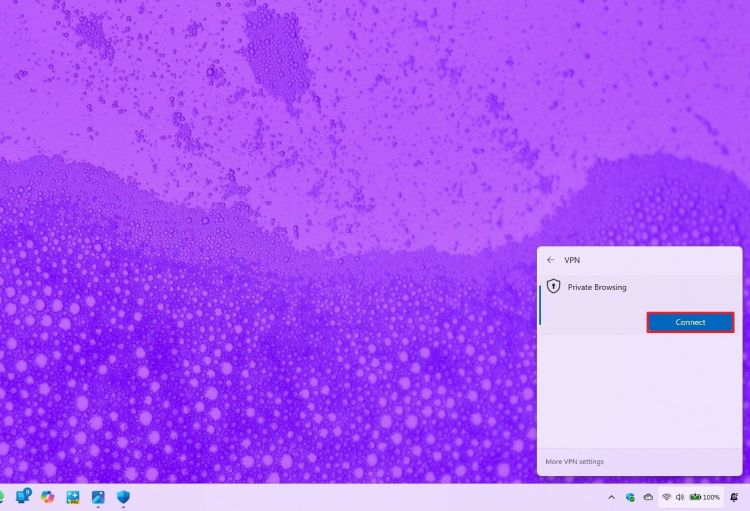This screenshot has height=511, width=750.
Task: Open the Photos app on taskbar
Action: 98,497
